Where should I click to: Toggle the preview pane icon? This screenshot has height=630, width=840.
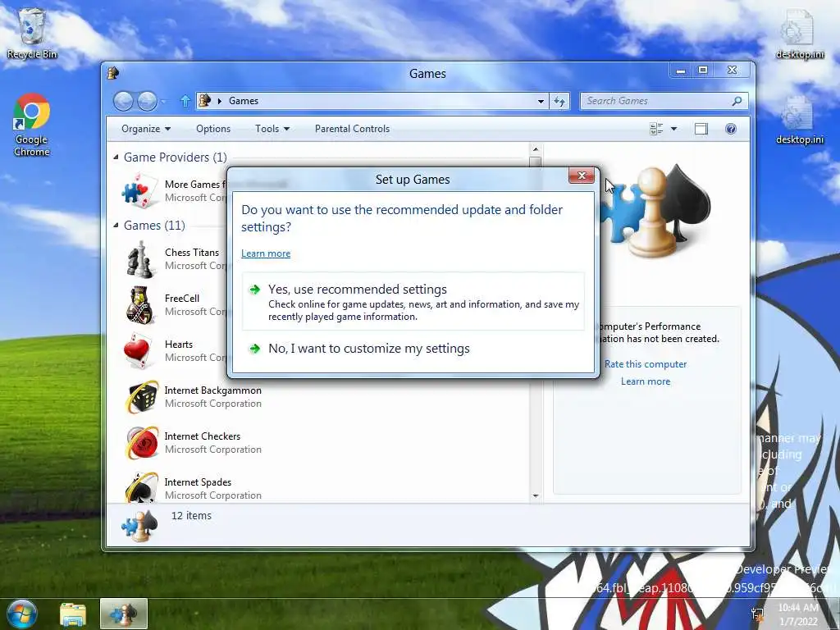point(701,129)
